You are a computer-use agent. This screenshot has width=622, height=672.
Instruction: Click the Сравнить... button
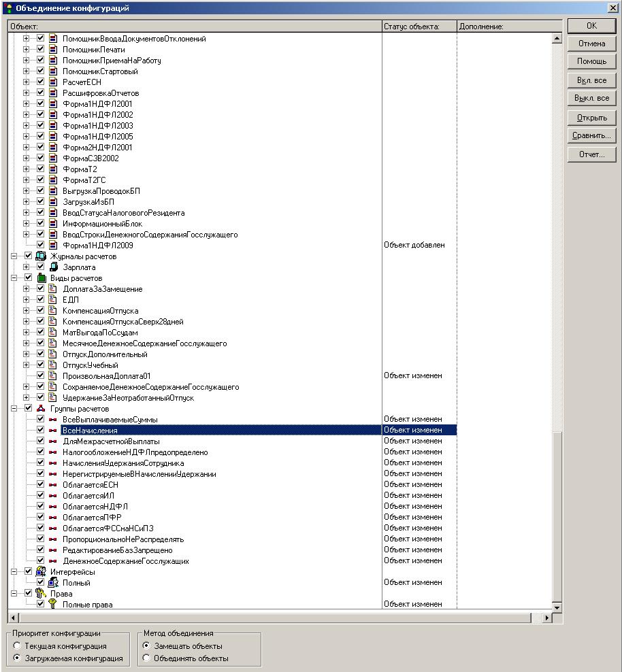pyautogui.click(x=591, y=135)
